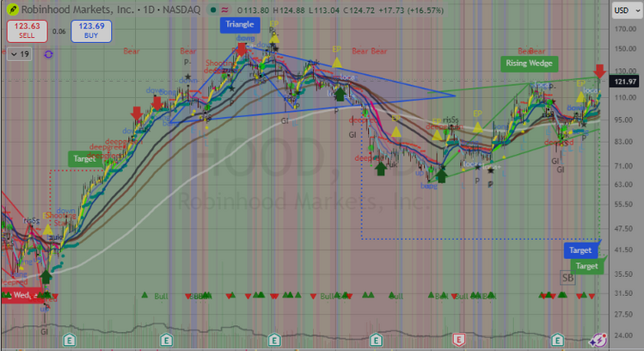Click the green Target label on the left rally

click(x=84, y=158)
